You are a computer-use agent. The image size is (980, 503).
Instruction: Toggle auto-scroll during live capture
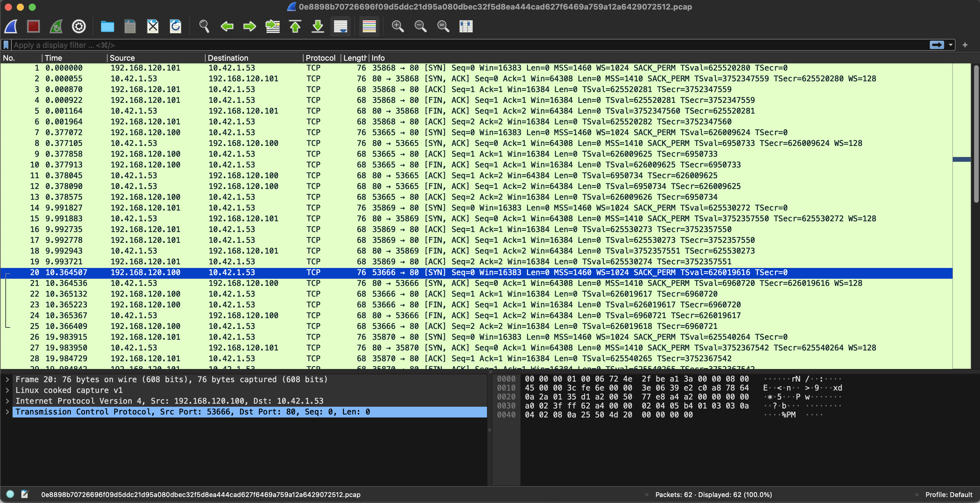(x=341, y=26)
